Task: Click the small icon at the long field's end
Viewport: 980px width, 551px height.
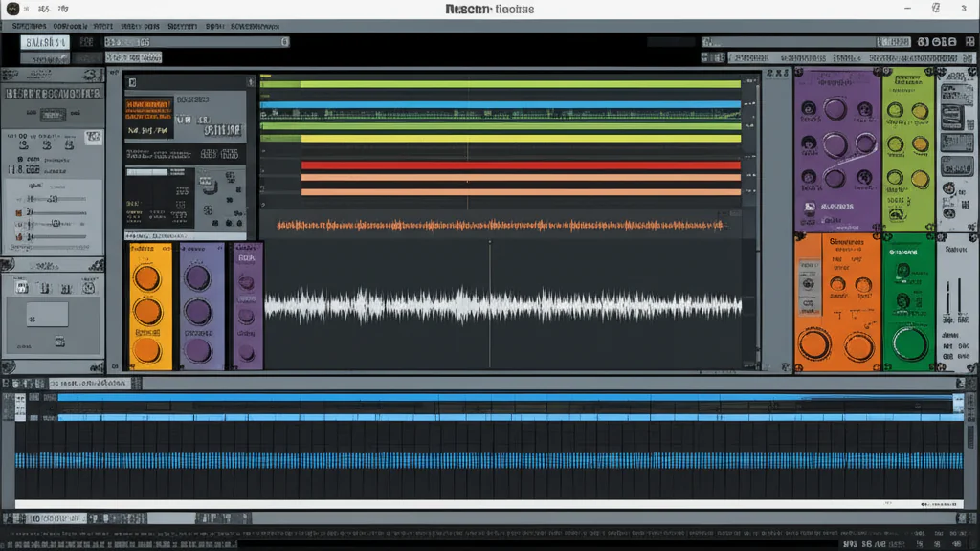Action: tap(284, 42)
